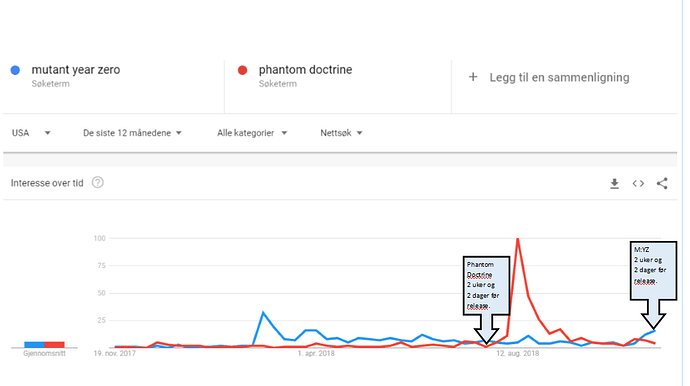The height and width of the screenshot is (386, 690).
Task: Click the M:YZ annotation box
Action: point(653,271)
